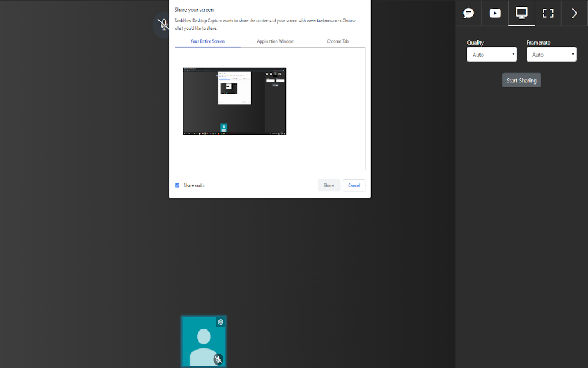Select the user avatar video tile
This screenshot has width=588, height=368.
pos(204,342)
